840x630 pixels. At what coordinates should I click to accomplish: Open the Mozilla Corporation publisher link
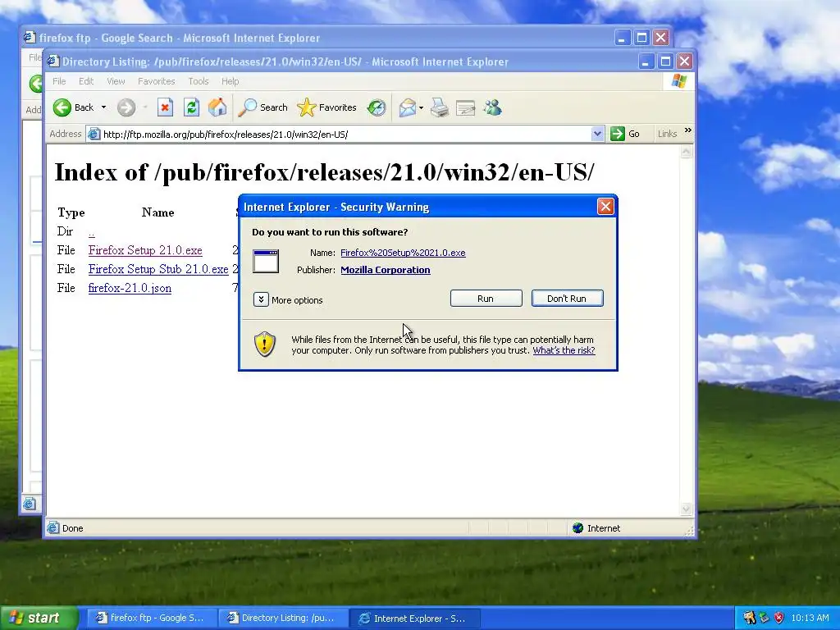386,270
